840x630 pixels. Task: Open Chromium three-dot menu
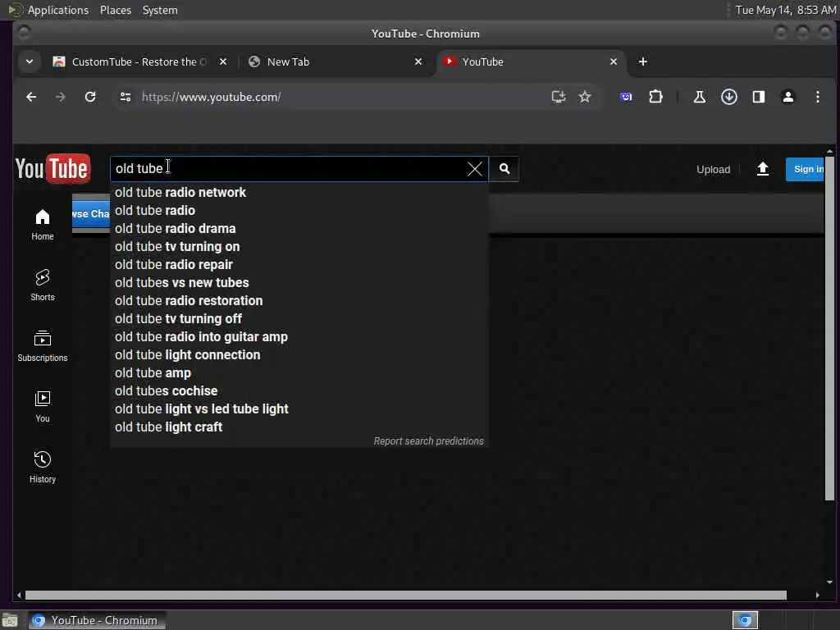tap(818, 97)
